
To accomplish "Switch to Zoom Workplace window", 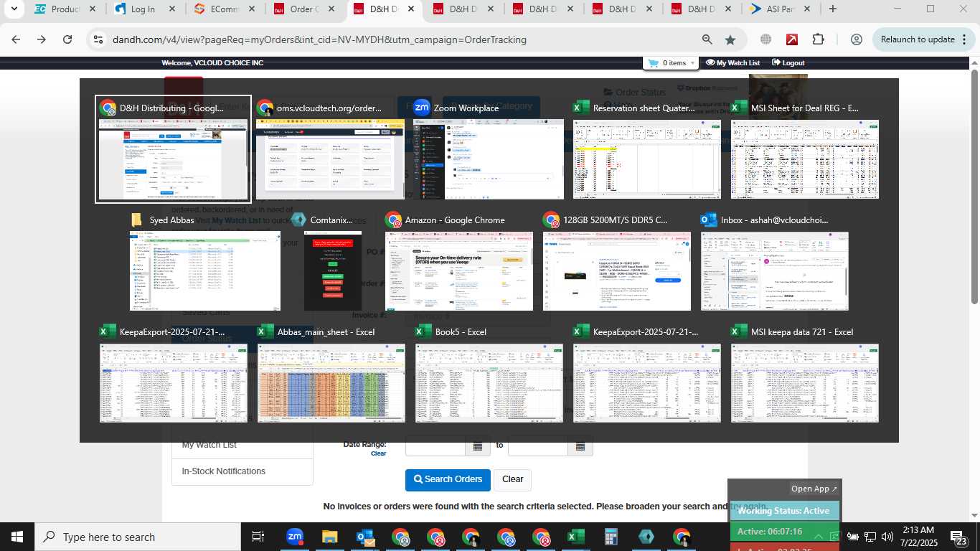I will [488, 149].
